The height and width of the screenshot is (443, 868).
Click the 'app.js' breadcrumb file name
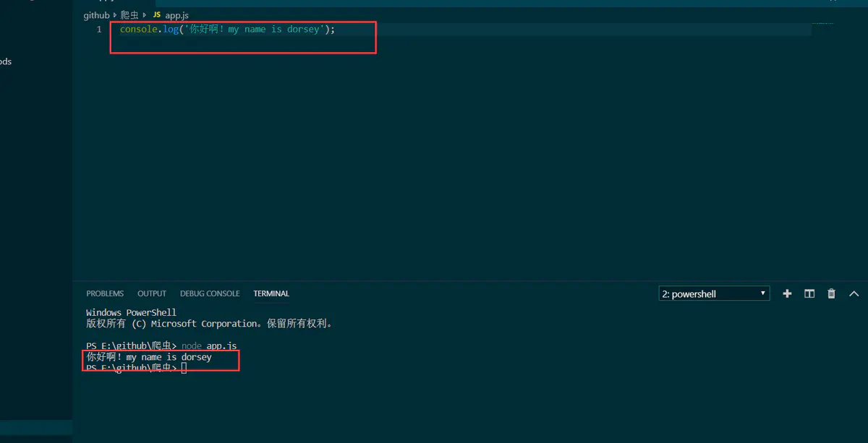(x=177, y=15)
